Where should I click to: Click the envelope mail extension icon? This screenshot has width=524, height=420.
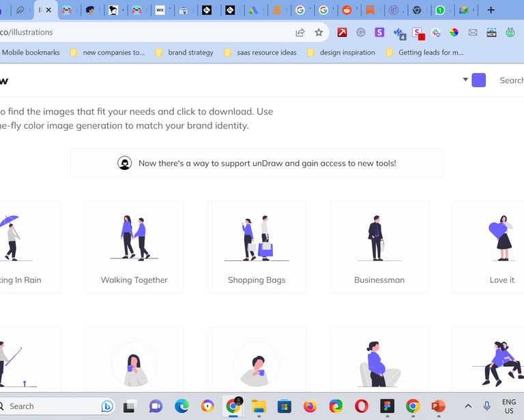473,32
